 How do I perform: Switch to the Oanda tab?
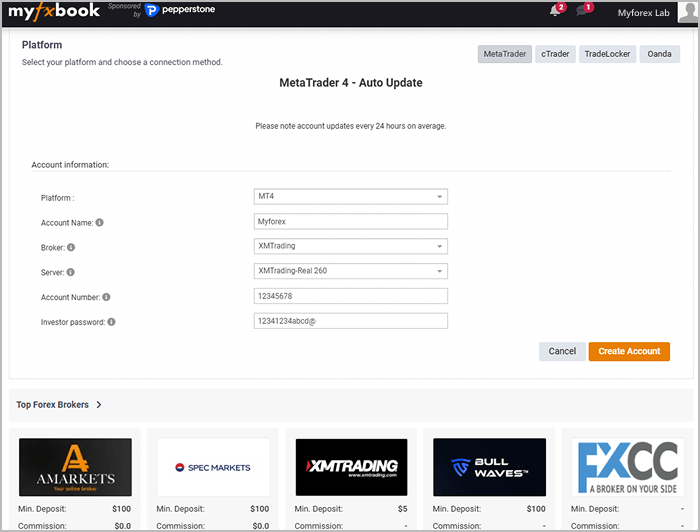click(659, 54)
